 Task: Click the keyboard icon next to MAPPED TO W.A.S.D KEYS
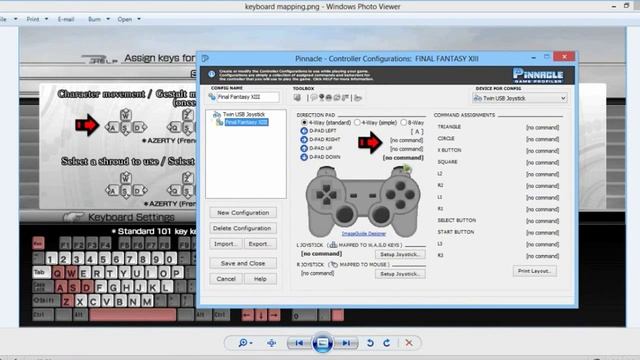[x=333, y=245]
